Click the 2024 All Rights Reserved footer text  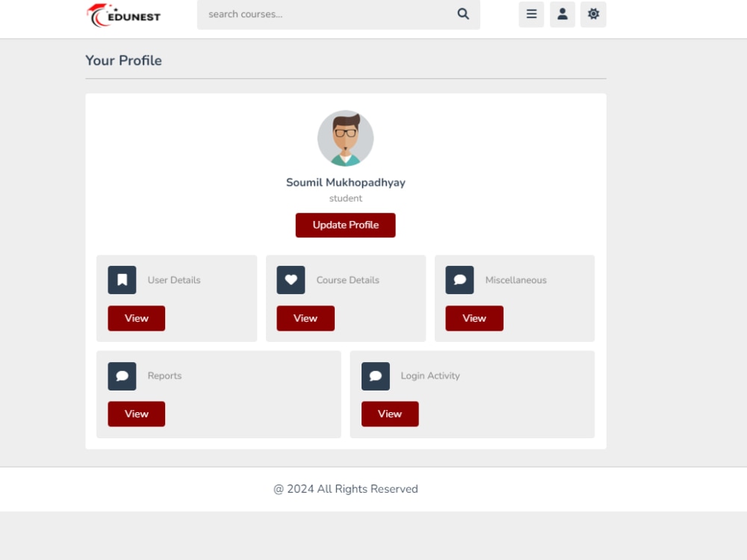[345, 489]
